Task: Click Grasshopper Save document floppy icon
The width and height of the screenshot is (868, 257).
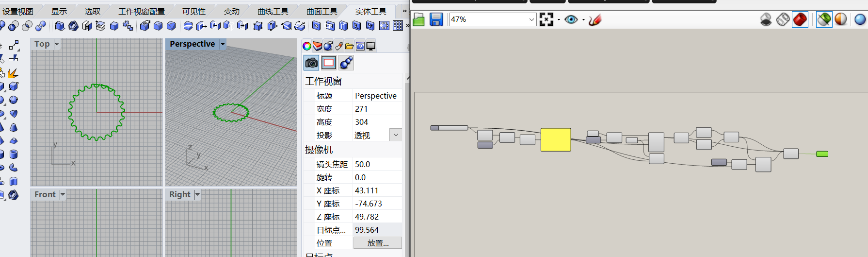Action: pyautogui.click(x=436, y=19)
